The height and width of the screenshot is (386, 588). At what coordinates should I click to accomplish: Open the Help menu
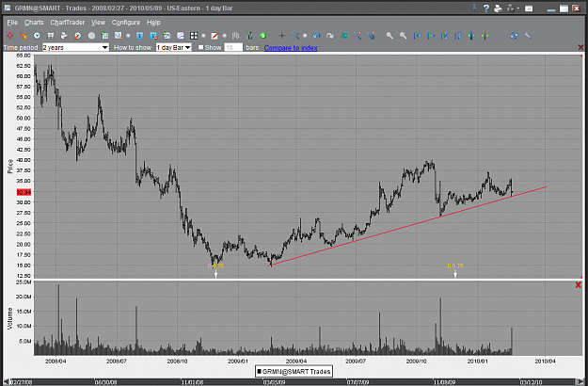[153, 23]
